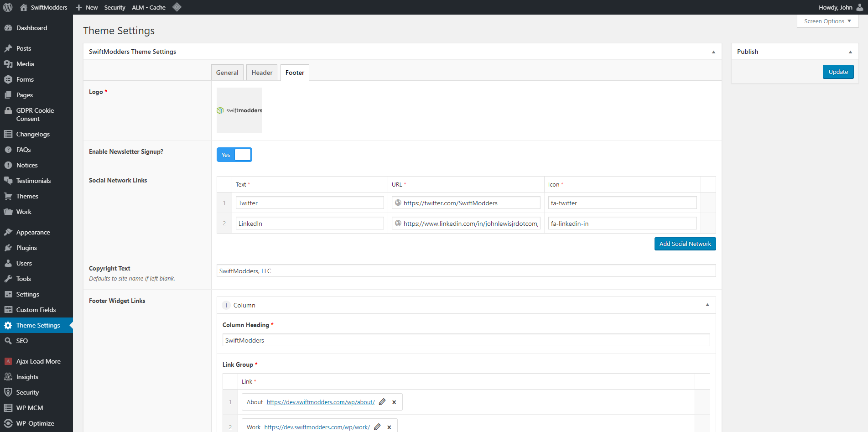Image resolution: width=868 pixels, height=432 pixels.
Task: Click the Pages sidebar icon
Action: click(x=8, y=95)
